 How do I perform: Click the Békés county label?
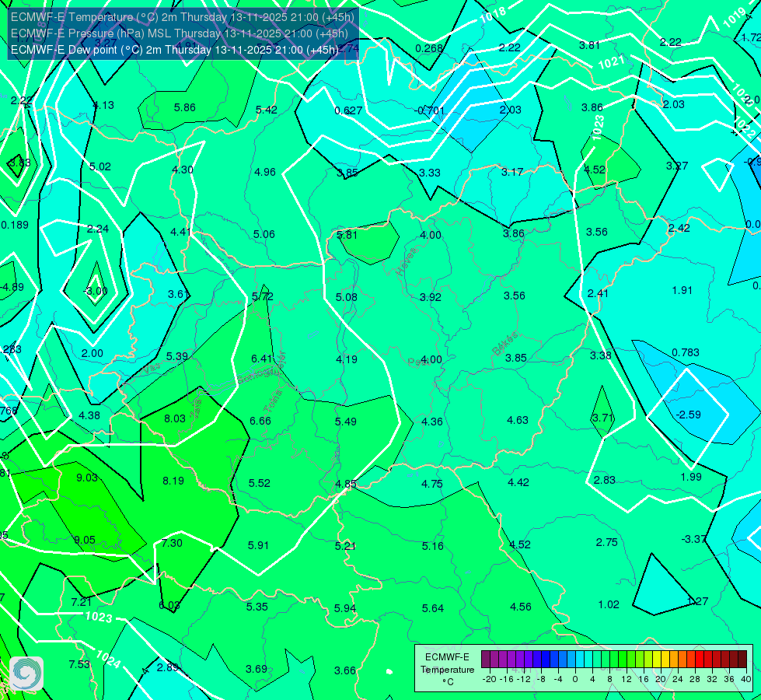505,344
